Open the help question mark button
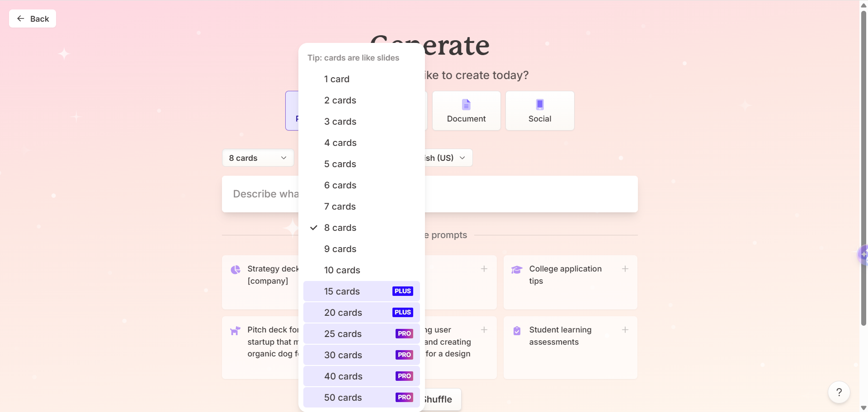This screenshot has height=412, width=868. click(x=839, y=392)
